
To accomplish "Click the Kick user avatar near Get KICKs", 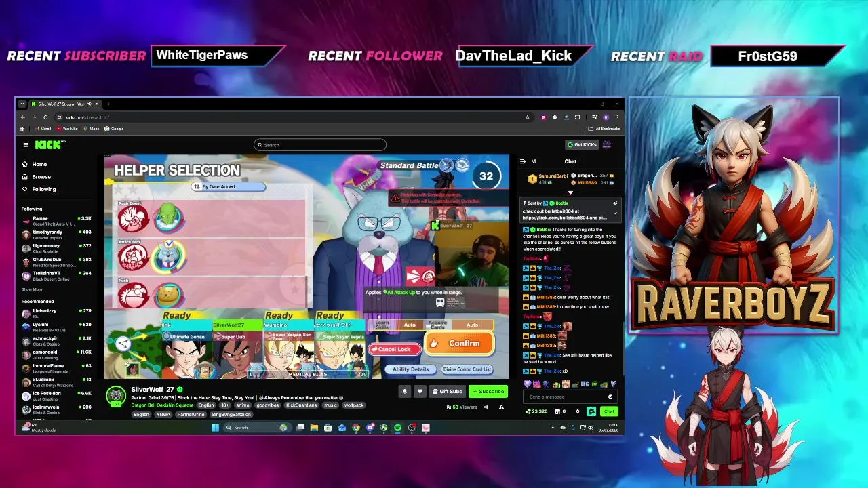I will click(x=607, y=144).
